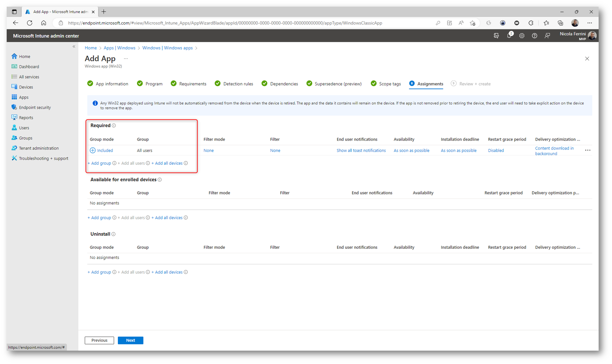Click the help question mark icon
Screen dimensions: 612x364
(x=534, y=36)
